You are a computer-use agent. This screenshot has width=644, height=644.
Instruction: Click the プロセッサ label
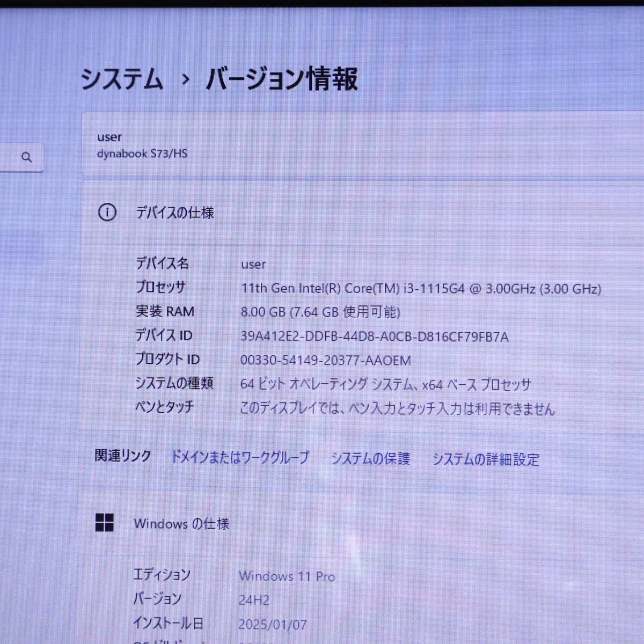(x=160, y=287)
